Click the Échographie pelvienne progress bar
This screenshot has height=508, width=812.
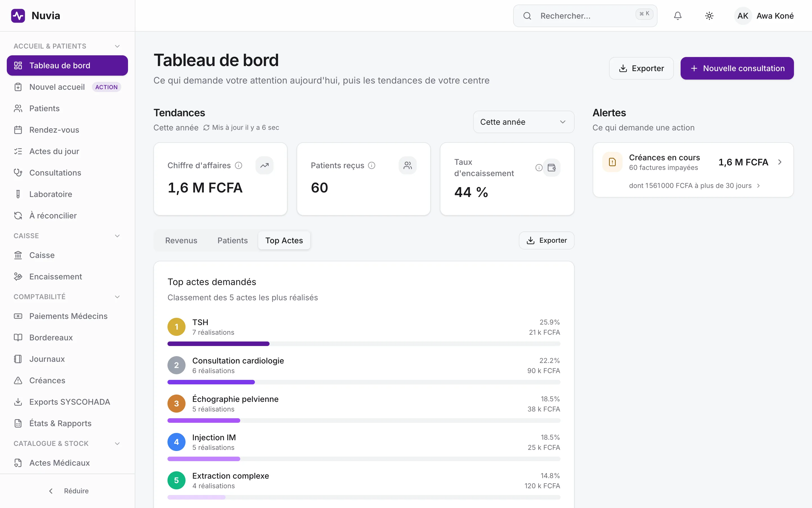point(364,421)
